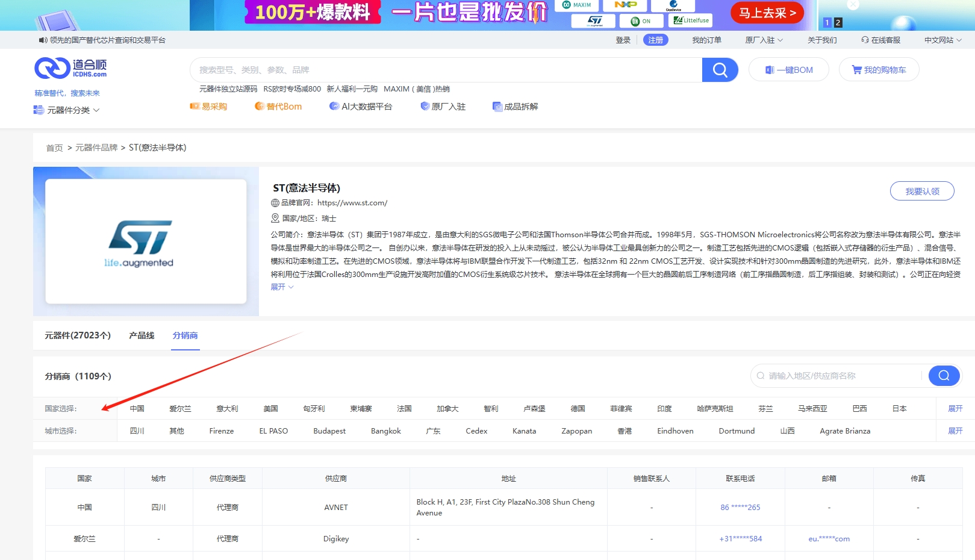Filter by city EL PASO
The image size is (975, 560).
point(273,431)
